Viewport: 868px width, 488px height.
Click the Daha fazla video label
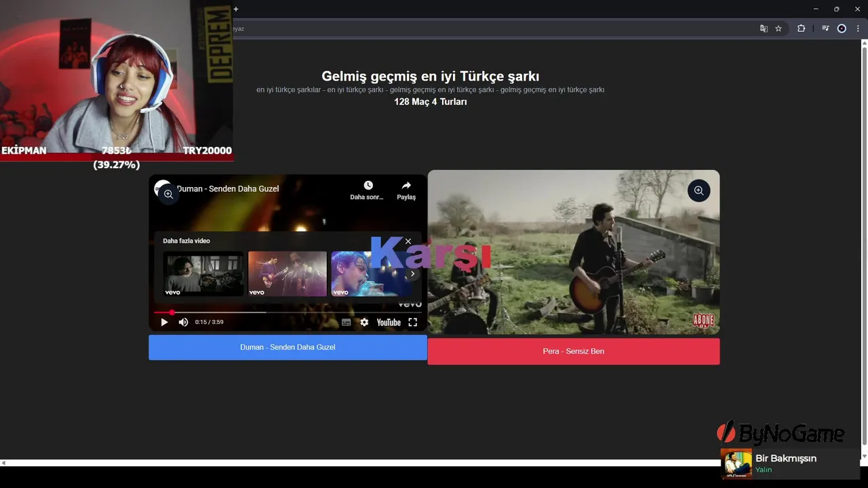click(x=186, y=241)
